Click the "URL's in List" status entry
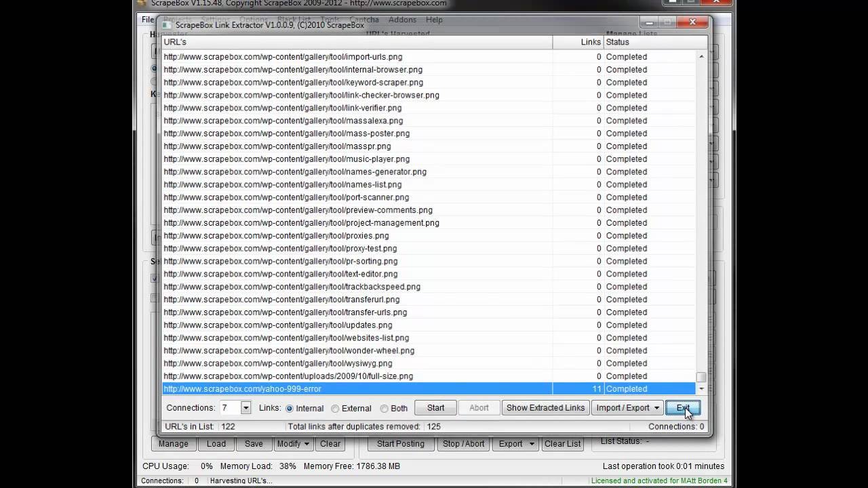 coord(200,427)
